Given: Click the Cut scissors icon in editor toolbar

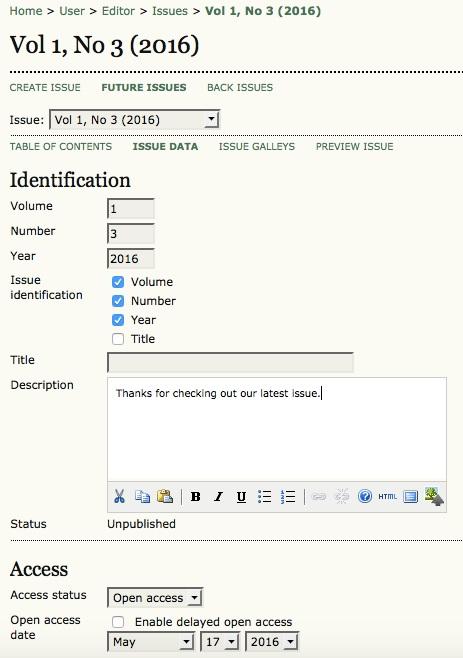Looking at the screenshot, I should pos(119,497).
